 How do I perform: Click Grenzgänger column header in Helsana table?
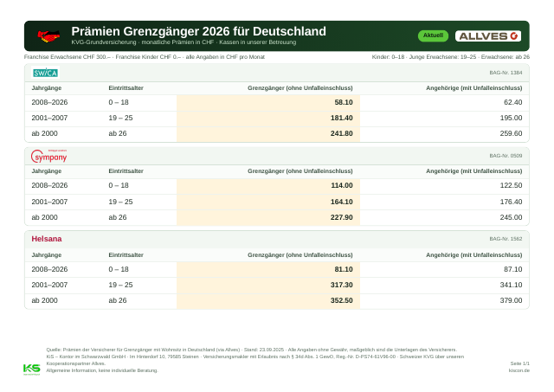300,255
